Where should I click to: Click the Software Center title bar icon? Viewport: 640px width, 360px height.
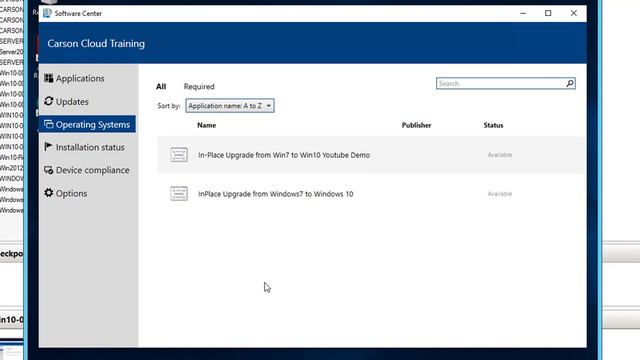point(47,13)
